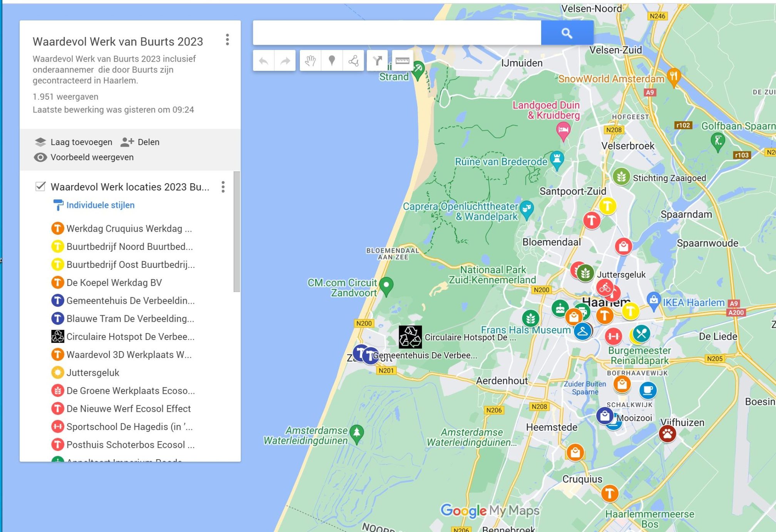The image size is (776, 532).
Task: Click the Caprera Openluchttheater theater pin
Action: click(x=527, y=210)
